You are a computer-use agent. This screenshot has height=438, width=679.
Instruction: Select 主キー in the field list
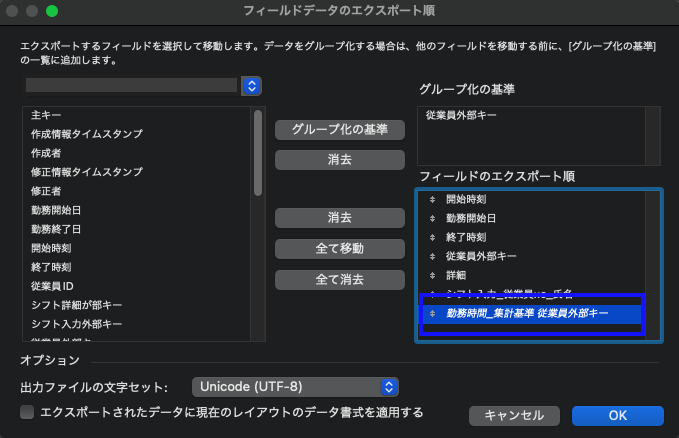47,115
